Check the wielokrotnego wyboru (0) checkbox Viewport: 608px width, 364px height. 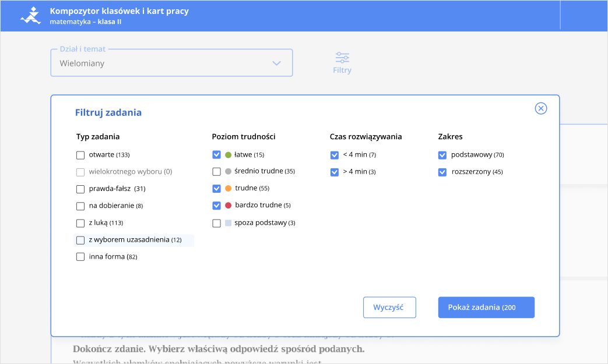tap(80, 172)
